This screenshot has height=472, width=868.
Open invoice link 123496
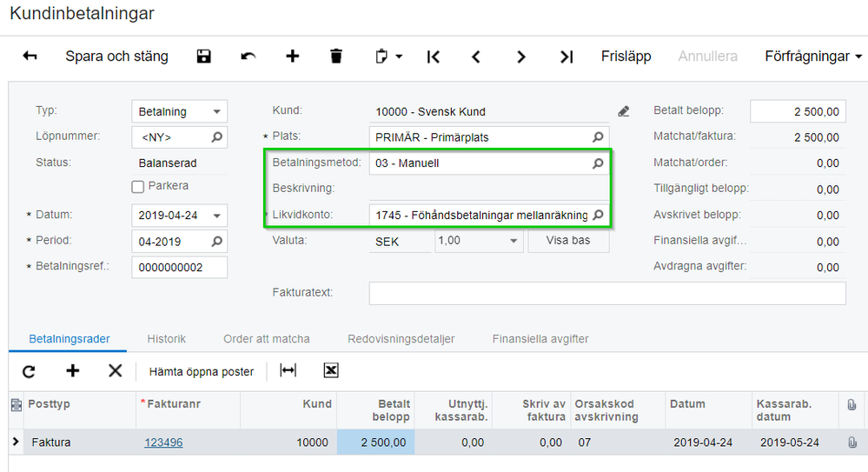coord(163,442)
